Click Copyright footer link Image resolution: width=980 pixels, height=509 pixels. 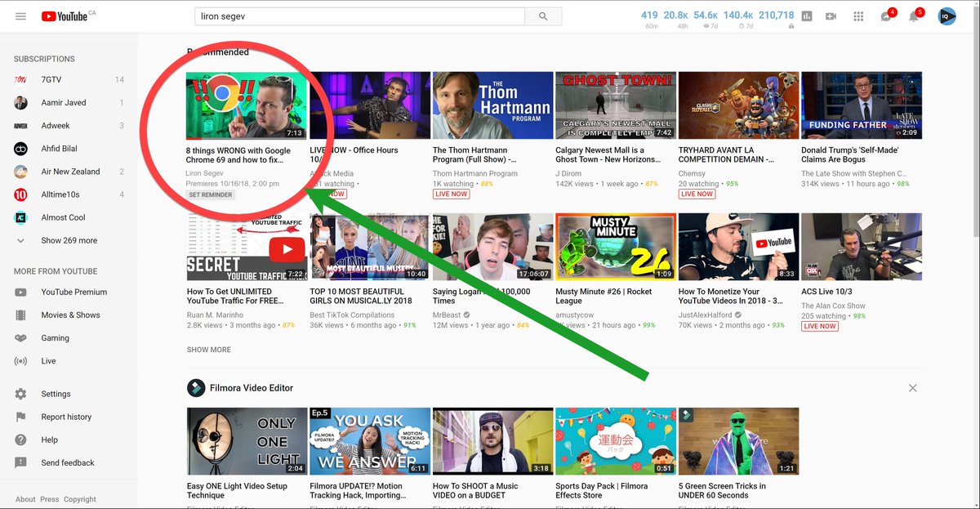80,499
